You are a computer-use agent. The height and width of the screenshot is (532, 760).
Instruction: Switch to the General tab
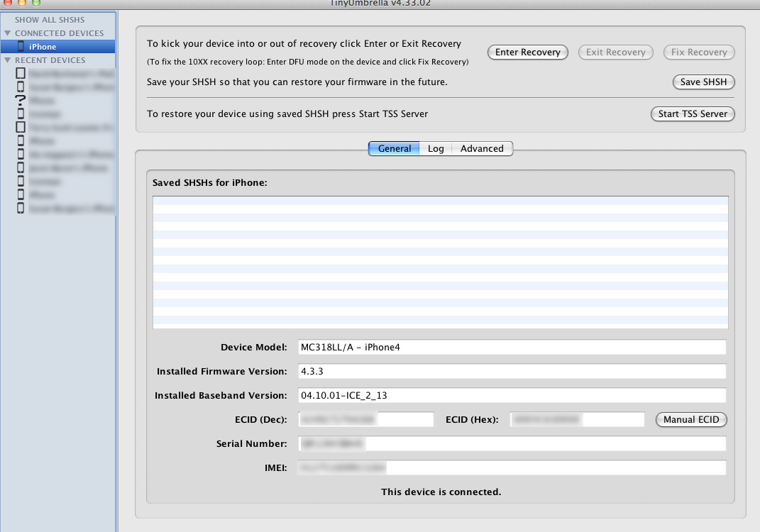click(x=394, y=149)
